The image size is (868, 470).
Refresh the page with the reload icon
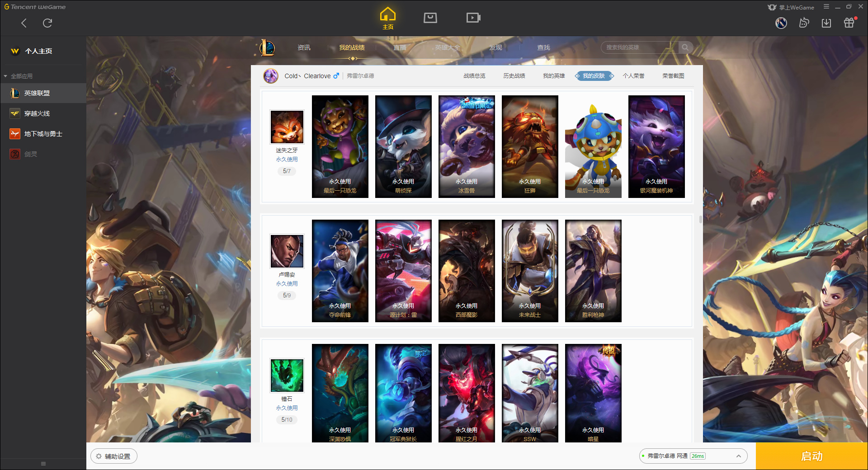click(47, 23)
